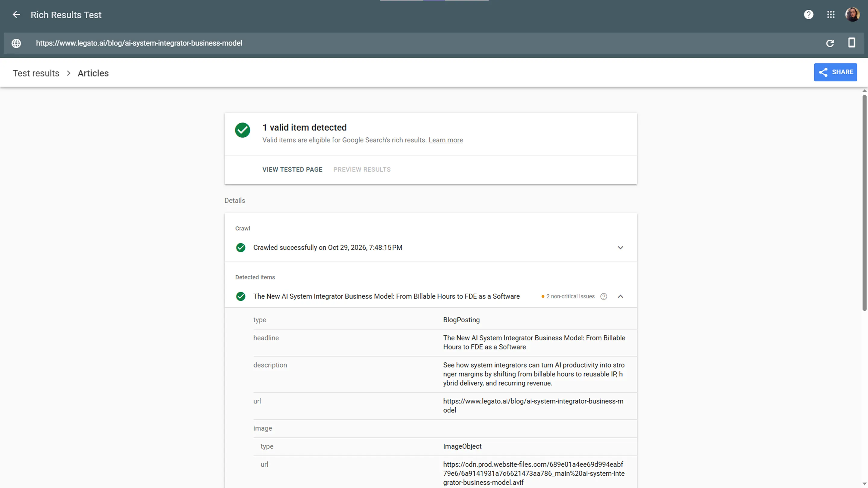Click the back arrow next to Rich Results Test
The width and height of the screenshot is (868, 488).
(16, 15)
